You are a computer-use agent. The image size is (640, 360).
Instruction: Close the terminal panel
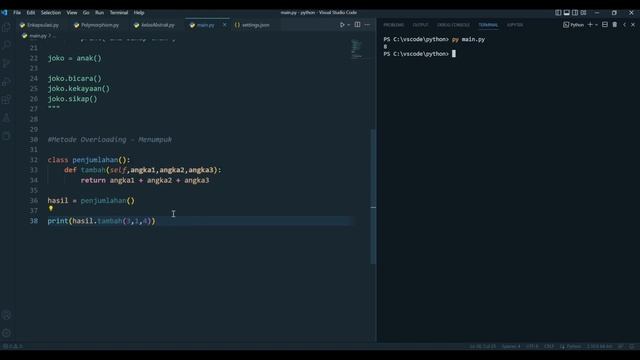tap(633, 25)
